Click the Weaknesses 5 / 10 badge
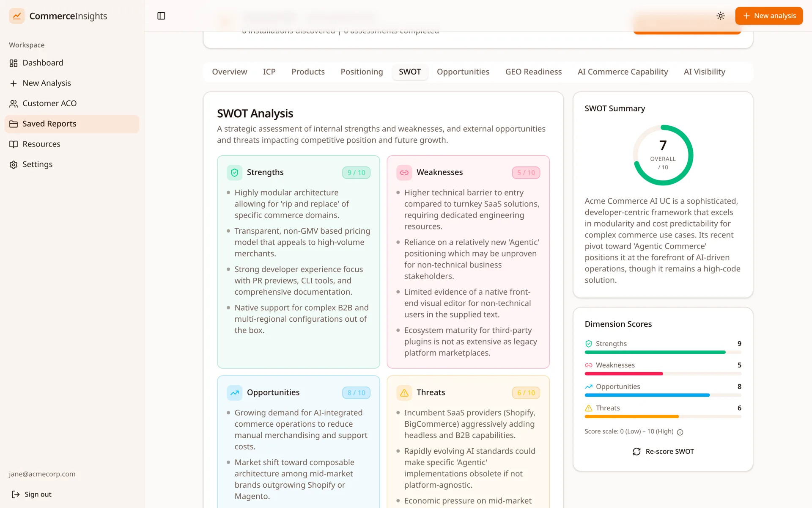The image size is (812, 508). click(526, 173)
